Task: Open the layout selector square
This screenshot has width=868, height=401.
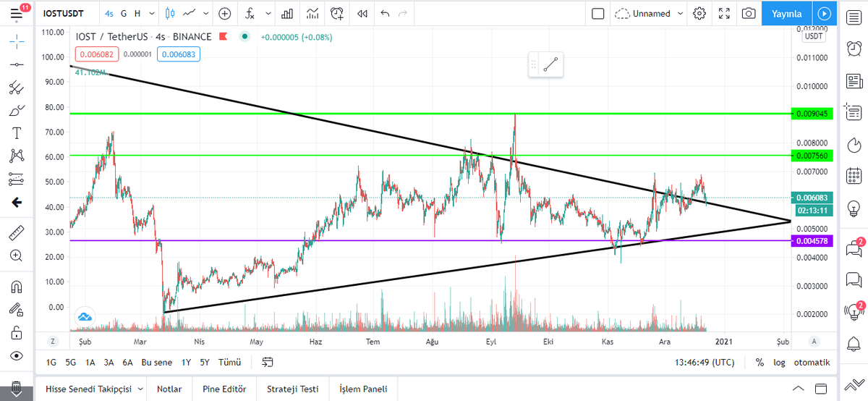Action: pyautogui.click(x=597, y=13)
